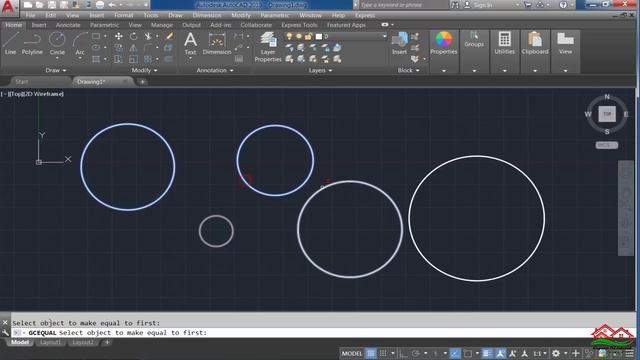The image size is (640, 360).
Task: Expand the Properties panel bottom arrow
Action: 444,71
